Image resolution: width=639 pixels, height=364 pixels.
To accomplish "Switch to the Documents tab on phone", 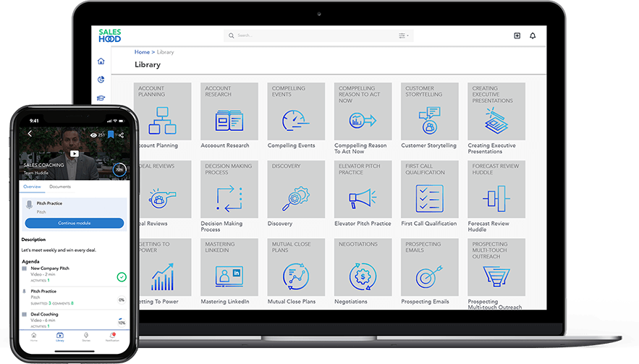I will [x=60, y=187].
